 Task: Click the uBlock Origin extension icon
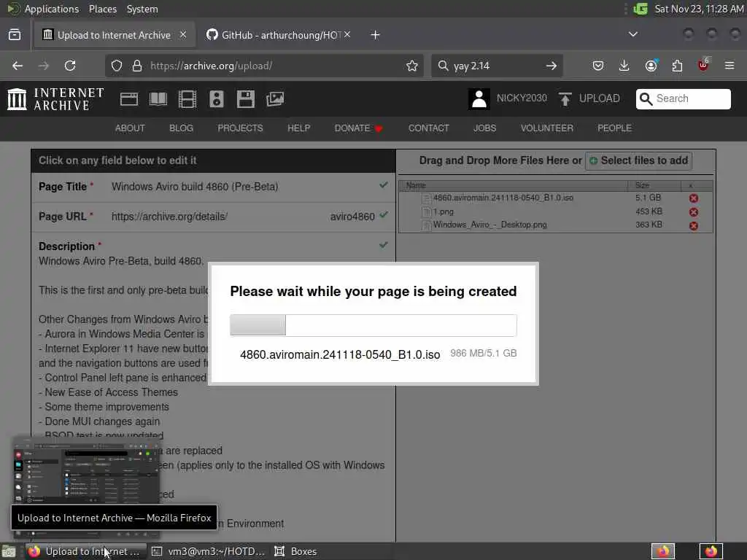click(x=703, y=65)
